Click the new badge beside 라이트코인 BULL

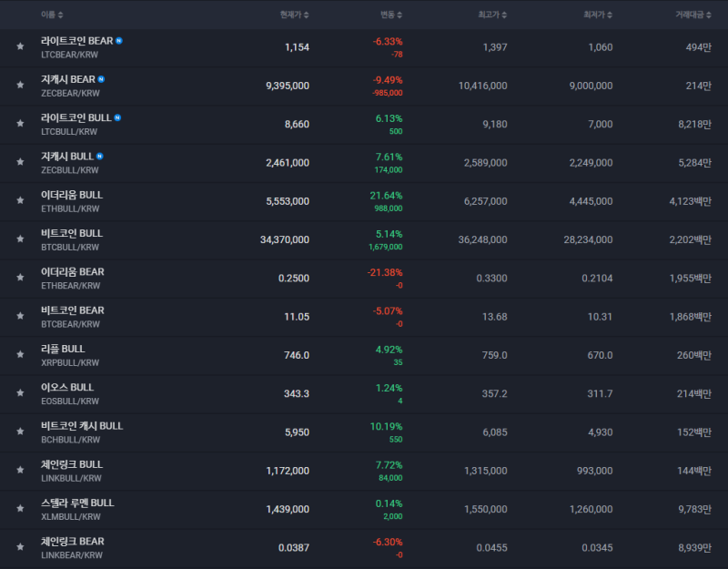point(117,118)
